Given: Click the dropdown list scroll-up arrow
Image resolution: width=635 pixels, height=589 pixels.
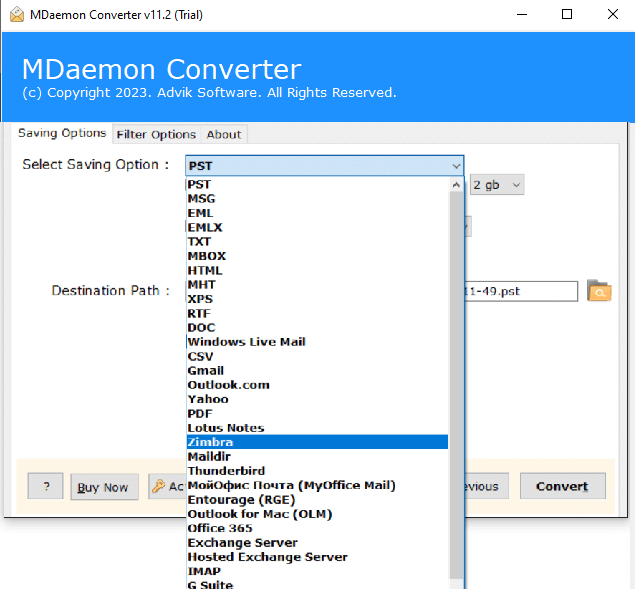Looking at the screenshot, I should [456, 185].
